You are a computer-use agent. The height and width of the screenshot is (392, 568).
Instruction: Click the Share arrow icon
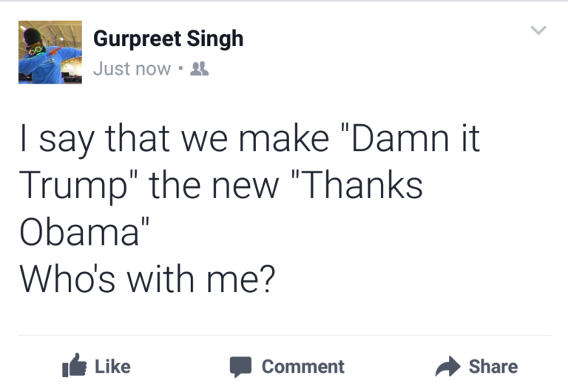(x=448, y=366)
